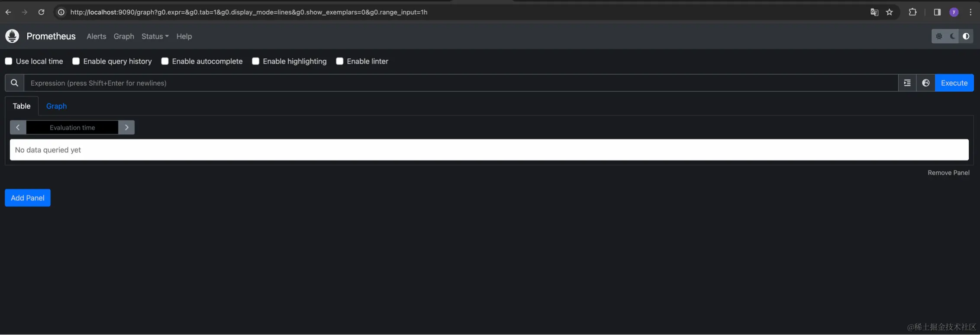Click the Remove Panel link
Viewport: 980px width, 335px height.
coord(948,173)
